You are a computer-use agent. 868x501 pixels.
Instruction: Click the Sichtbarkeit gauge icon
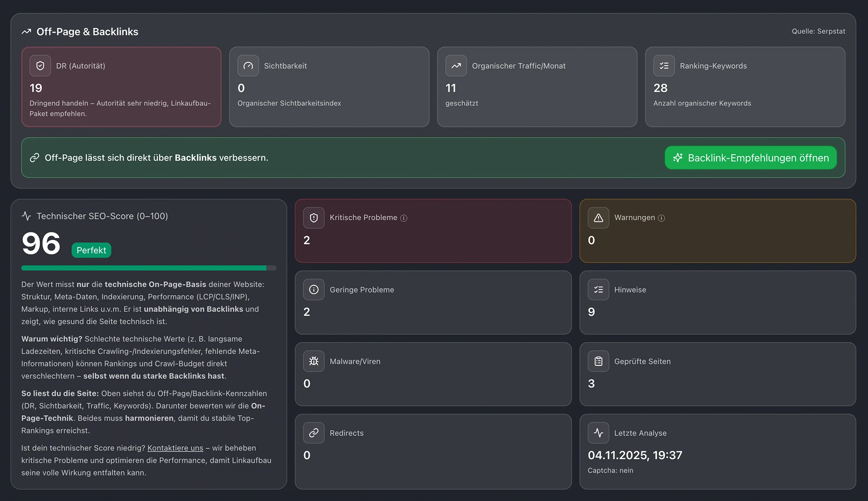(248, 66)
